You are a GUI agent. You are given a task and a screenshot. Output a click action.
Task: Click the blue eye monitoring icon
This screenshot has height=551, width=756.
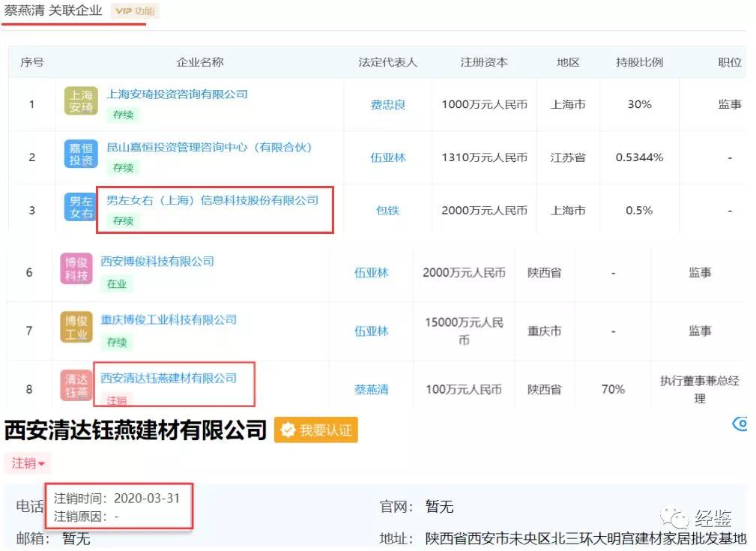point(740,424)
